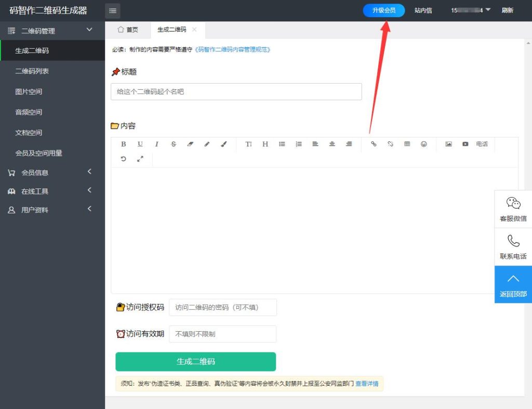Switch to the 首页 tab
532x409 pixels.
point(128,30)
